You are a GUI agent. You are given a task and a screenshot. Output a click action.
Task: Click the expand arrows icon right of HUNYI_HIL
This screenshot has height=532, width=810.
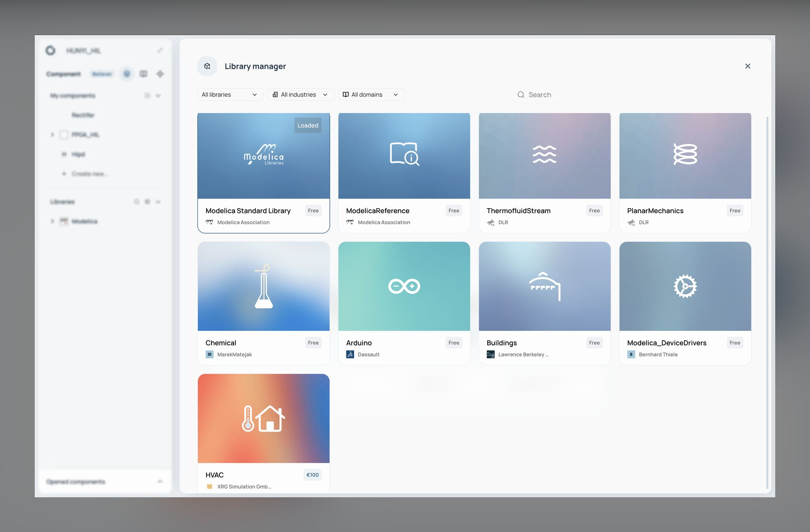point(160,51)
